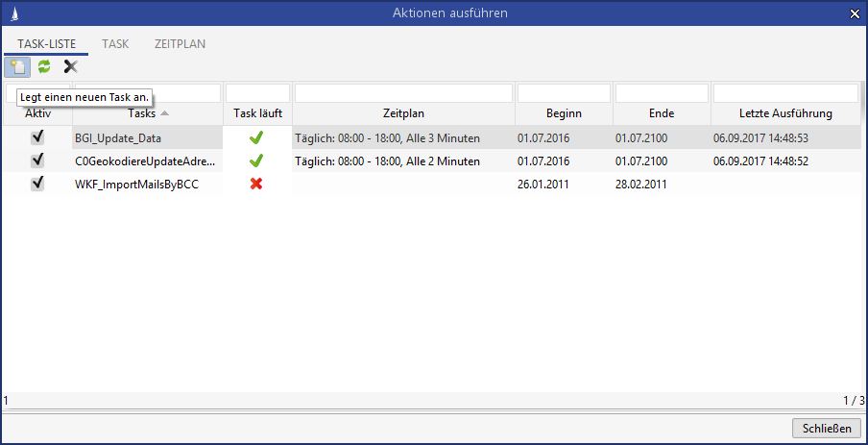868x445 pixels.
Task: Sort by Letzte Ausführung column header
Action: point(785,113)
